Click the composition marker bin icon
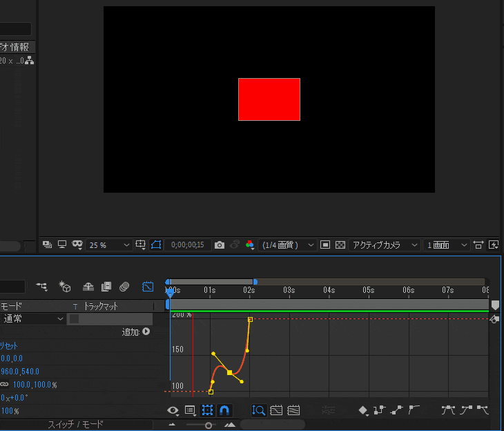Viewport: 504px width, 431px height. (495, 305)
